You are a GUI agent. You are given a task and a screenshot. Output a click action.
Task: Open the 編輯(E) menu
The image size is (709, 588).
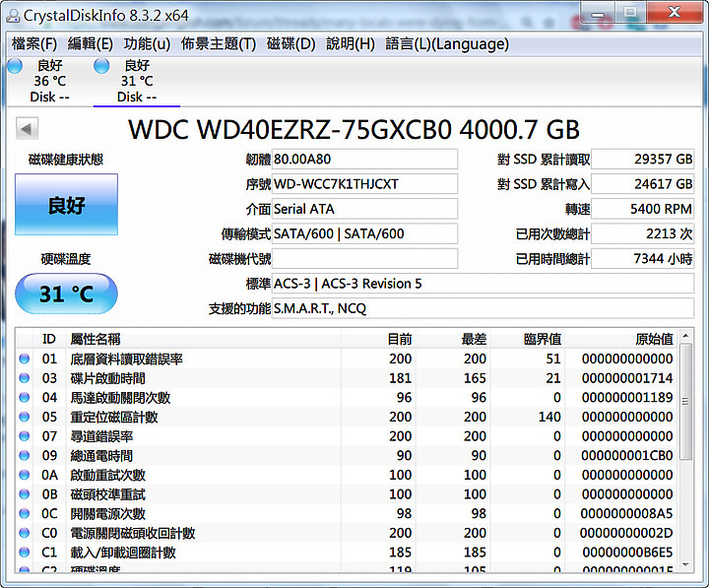(x=91, y=44)
